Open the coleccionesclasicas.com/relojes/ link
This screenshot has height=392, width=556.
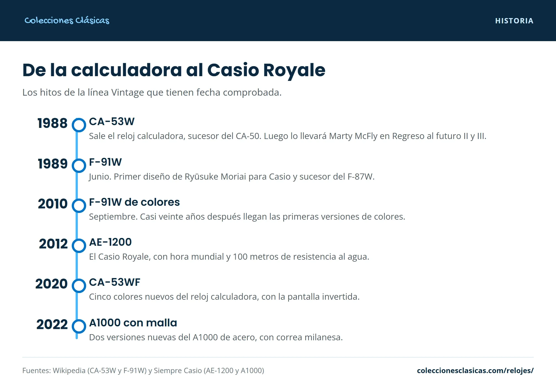coord(475,371)
